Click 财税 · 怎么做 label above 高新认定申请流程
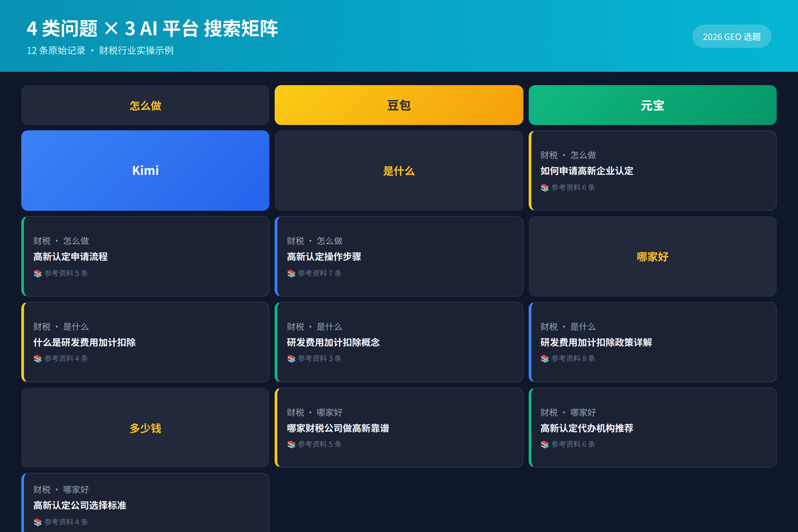Screen dimensions: 798x532 [61, 241]
